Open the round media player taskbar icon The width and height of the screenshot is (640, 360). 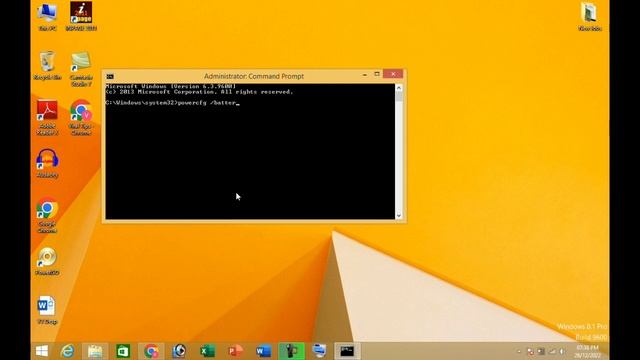[x=179, y=351]
